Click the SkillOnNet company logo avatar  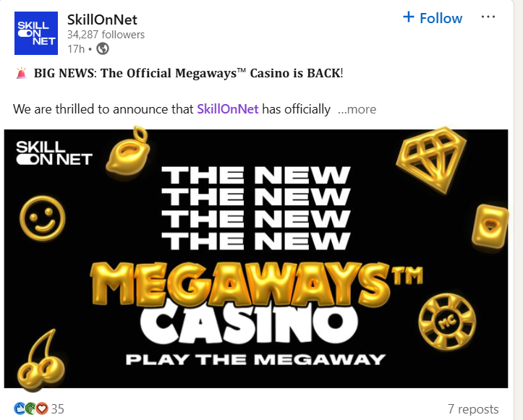pos(36,33)
